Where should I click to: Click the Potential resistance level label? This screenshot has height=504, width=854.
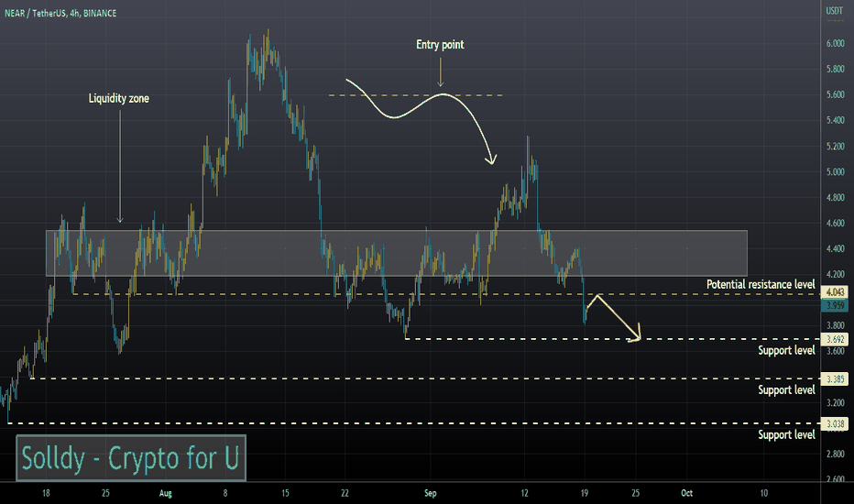coord(761,284)
